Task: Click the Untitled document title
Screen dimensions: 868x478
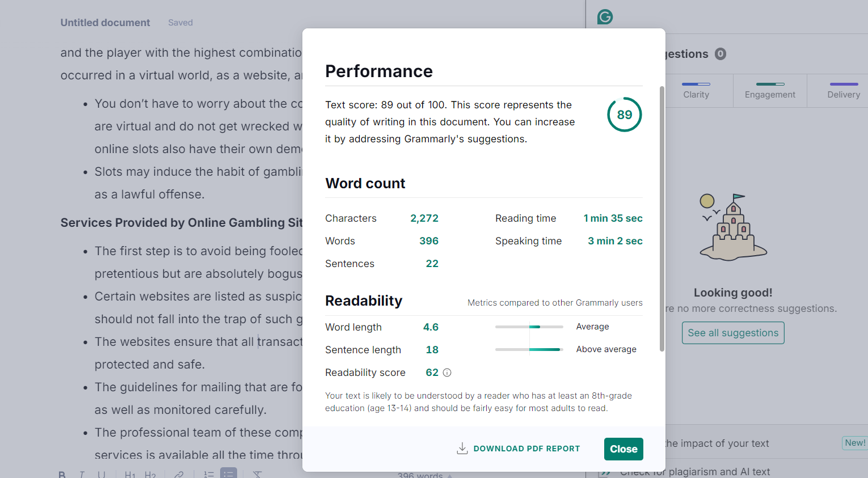Action: [106, 23]
